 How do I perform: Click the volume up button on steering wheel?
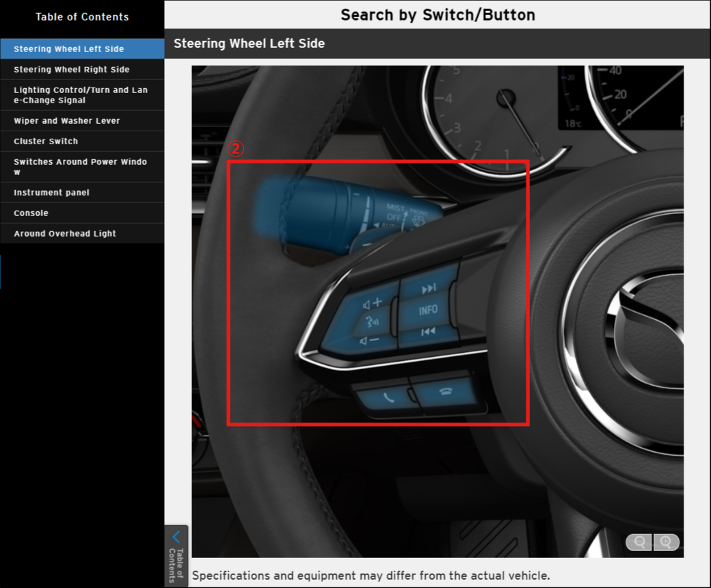(373, 303)
